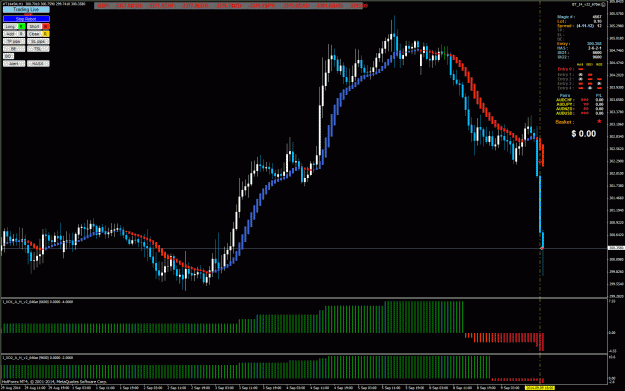Click the Spread label in info panel

coord(565,26)
